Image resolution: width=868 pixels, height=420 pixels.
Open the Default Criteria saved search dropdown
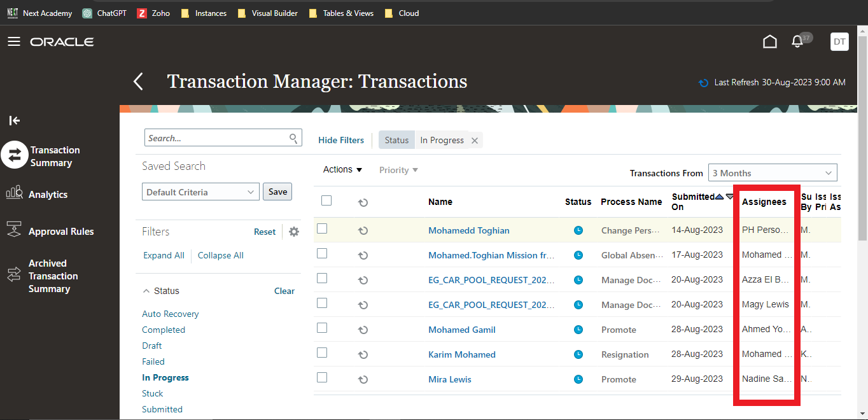200,192
